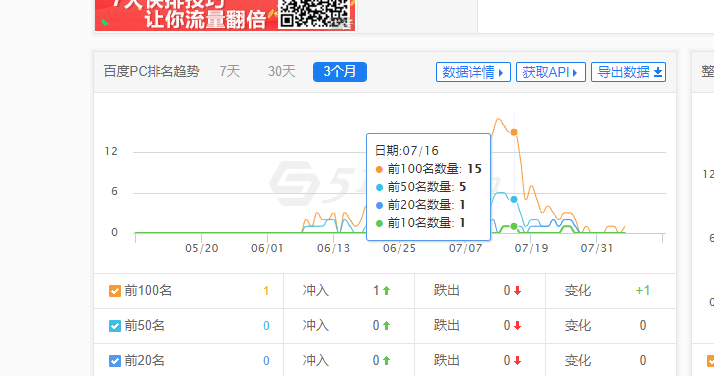This screenshot has width=714, height=376.
Task: Click the green up arrow in 前50名 row
Action: coord(387,325)
